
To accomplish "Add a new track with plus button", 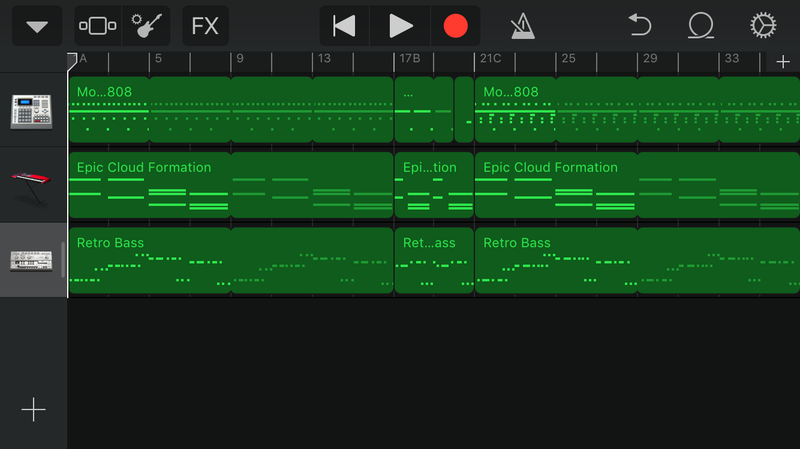I will coord(33,410).
